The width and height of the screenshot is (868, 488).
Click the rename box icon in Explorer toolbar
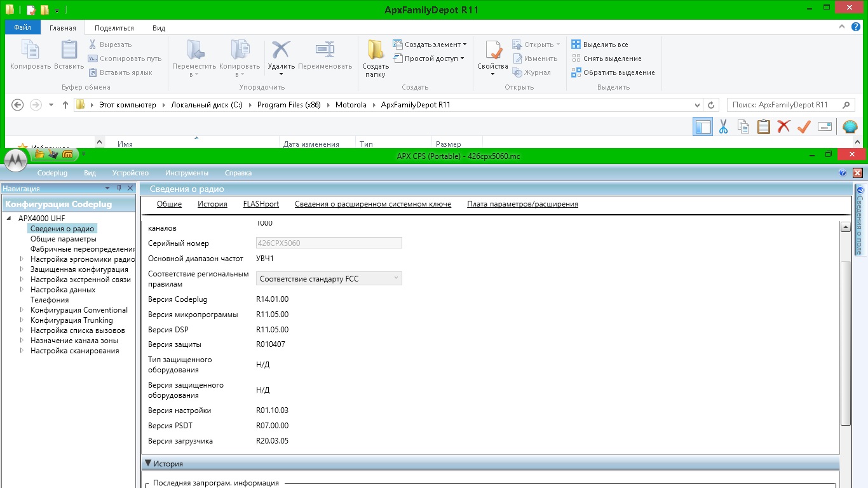pos(825,126)
